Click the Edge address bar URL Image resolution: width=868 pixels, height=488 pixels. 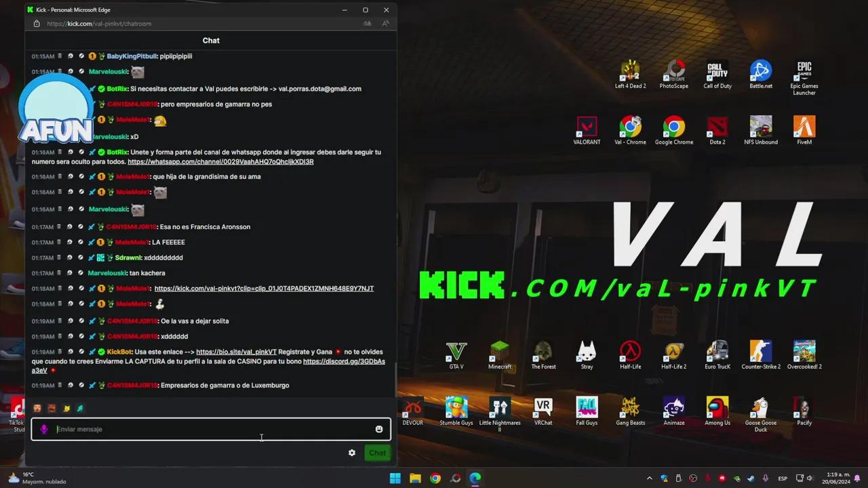[x=99, y=24]
